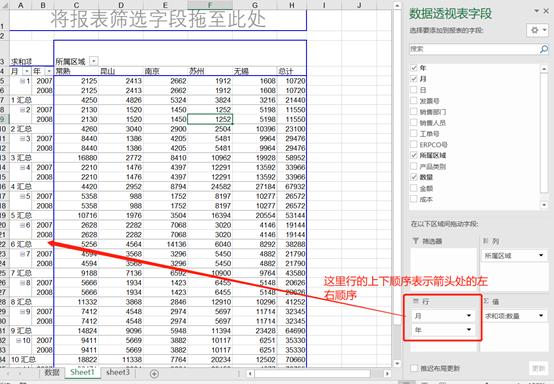Click the magnifier icon in field search
Screen dimensions: 554x384
tap(544, 49)
